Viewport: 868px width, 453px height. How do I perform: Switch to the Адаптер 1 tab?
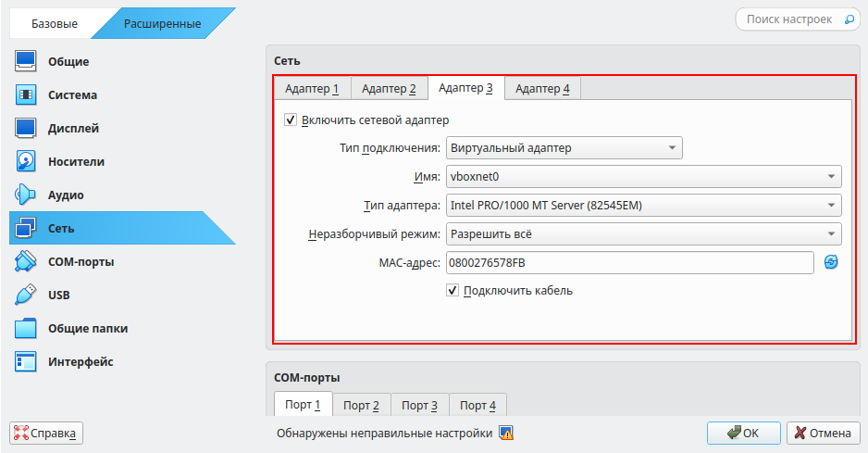coord(312,89)
